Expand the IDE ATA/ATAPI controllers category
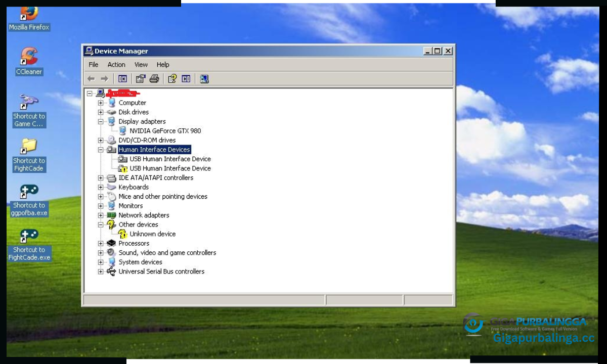Image resolution: width=607 pixels, height=364 pixels. (x=101, y=178)
